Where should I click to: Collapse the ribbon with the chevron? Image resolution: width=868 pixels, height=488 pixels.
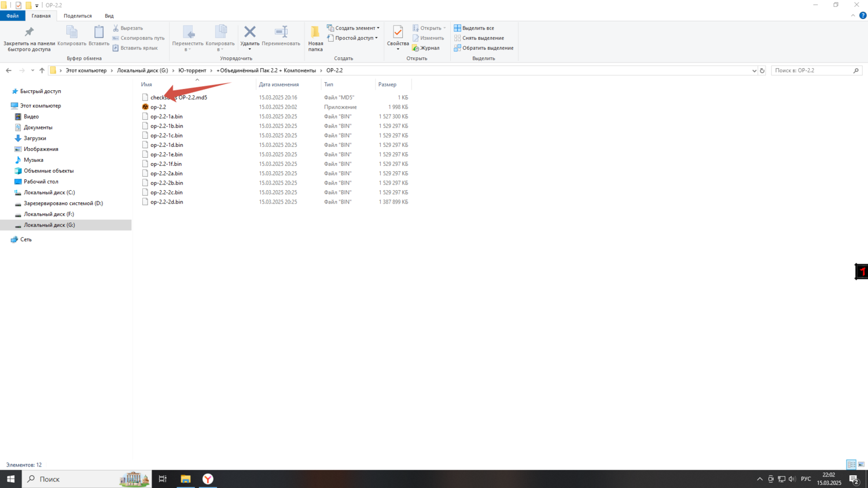[x=853, y=16]
